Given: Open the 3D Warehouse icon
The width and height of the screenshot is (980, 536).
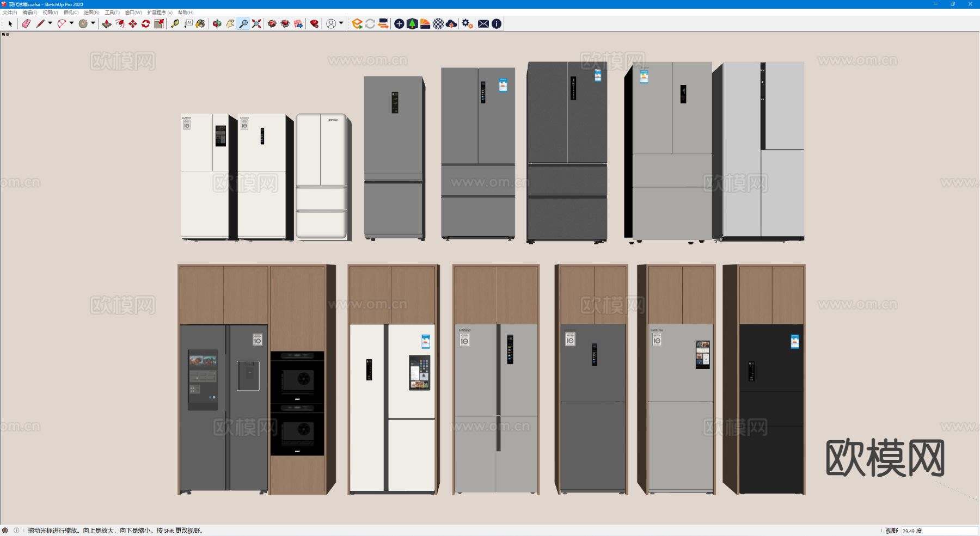Looking at the screenshot, I should [272, 23].
